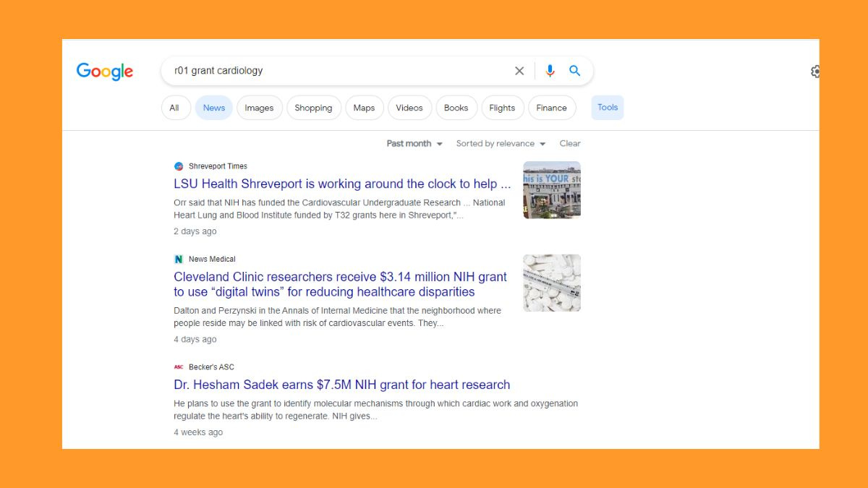Open the Books tab
868x488 pixels.
(x=456, y=108)
